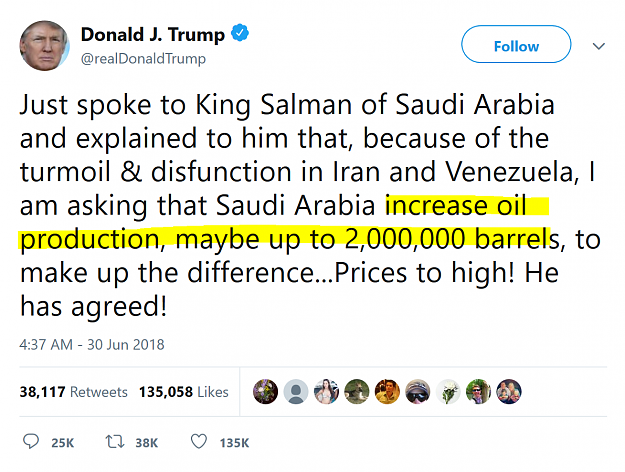Click the white flower avatar
Screen dimensions: 625x472
coord(448,391)
